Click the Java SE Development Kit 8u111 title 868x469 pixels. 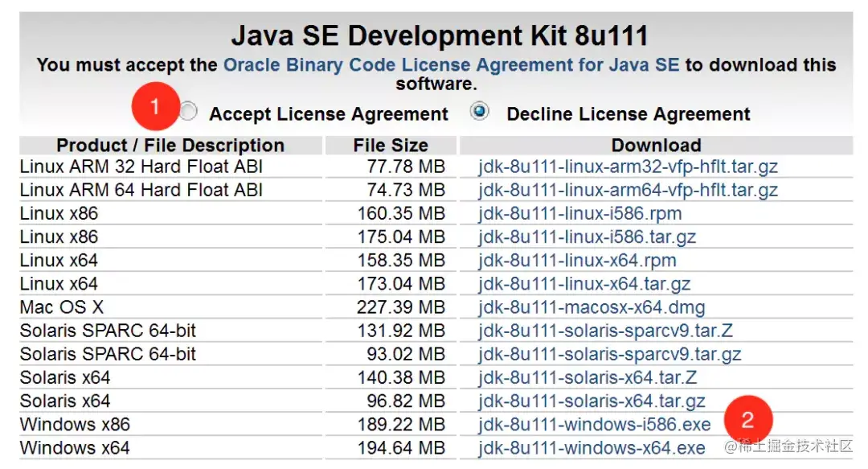[440, 36]
